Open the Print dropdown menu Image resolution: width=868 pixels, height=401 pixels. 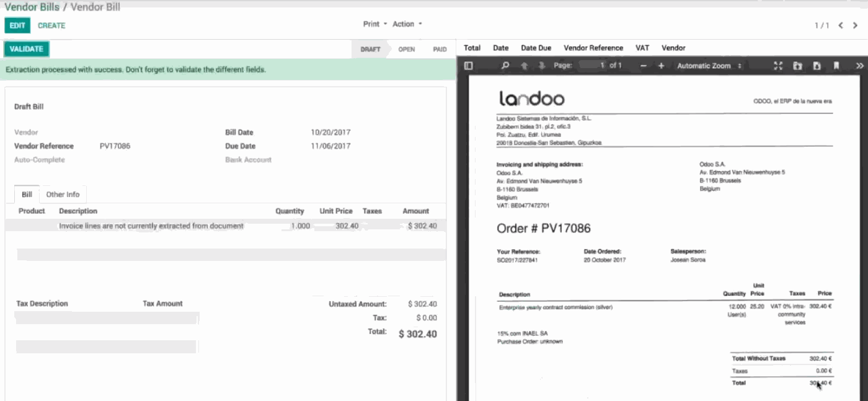[x=374, y=24]
